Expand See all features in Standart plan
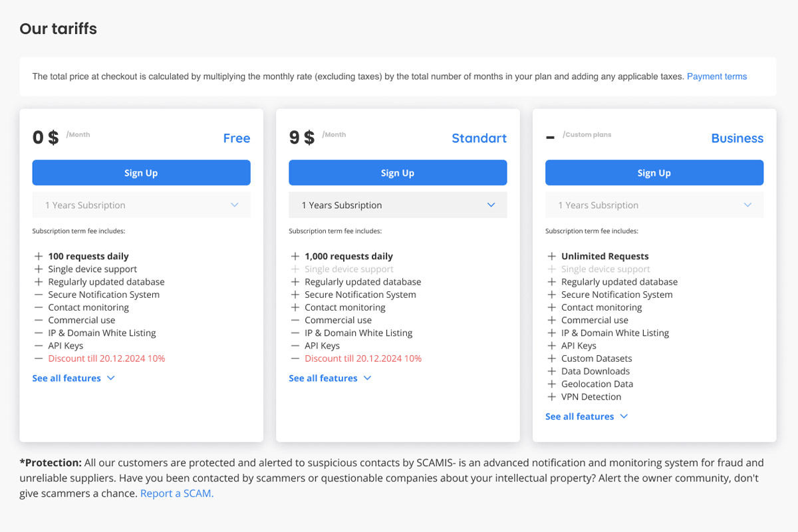The height and width of the screenshot is (532, 798). pos(330,378)
